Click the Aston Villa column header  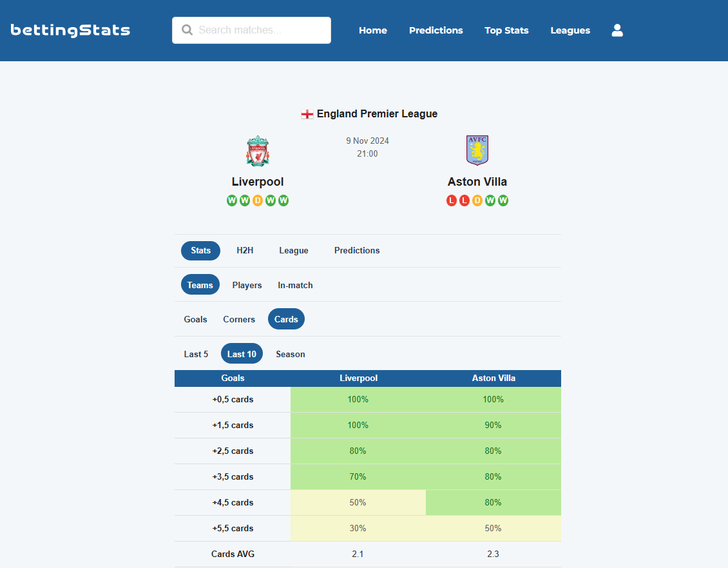click(x=493, y=378)
